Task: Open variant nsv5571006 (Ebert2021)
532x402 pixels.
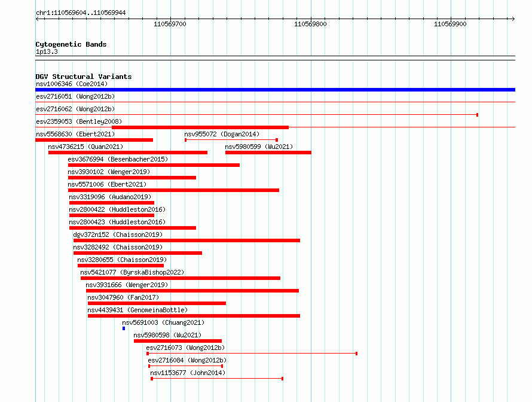Action: coord(107,184)
